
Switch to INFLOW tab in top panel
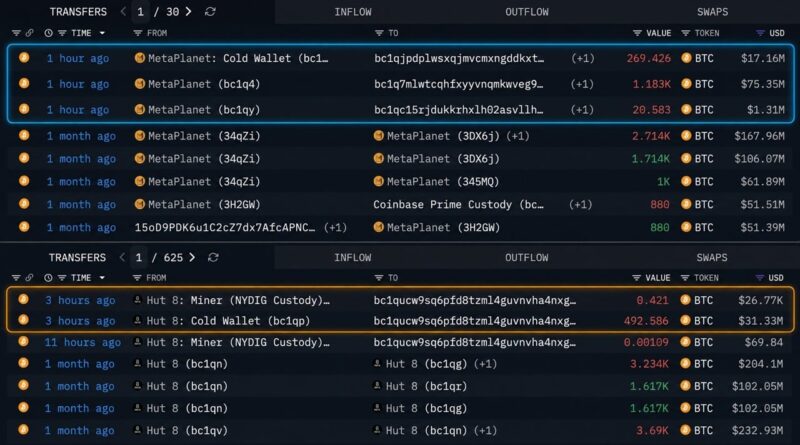(x=353, y=12)
